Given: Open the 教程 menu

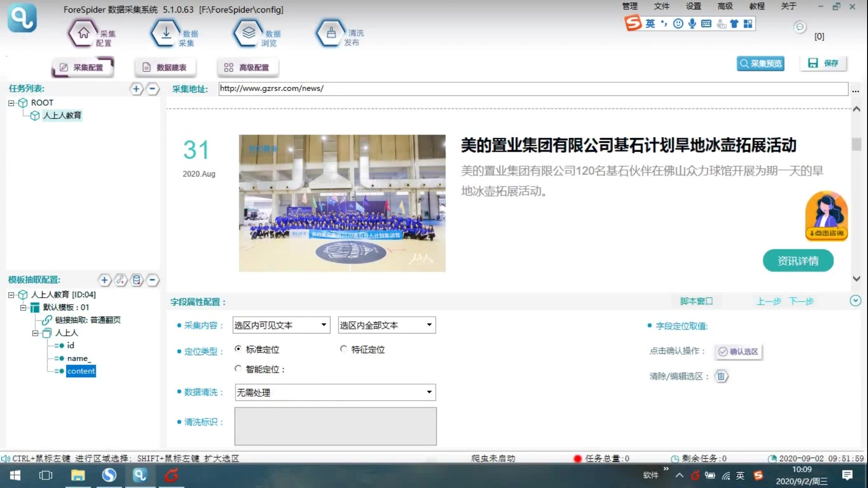Looking at the screenshot, I should [x=757, y=6].
